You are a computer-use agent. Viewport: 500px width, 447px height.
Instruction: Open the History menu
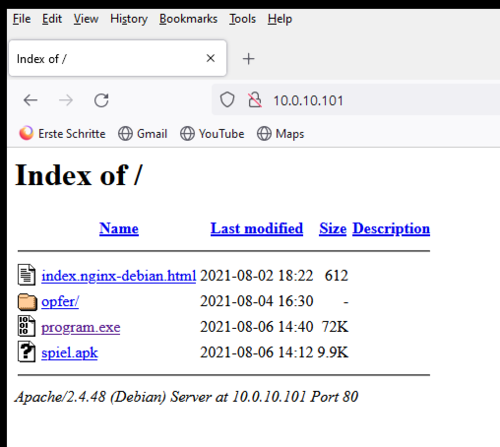click(129, 19)
